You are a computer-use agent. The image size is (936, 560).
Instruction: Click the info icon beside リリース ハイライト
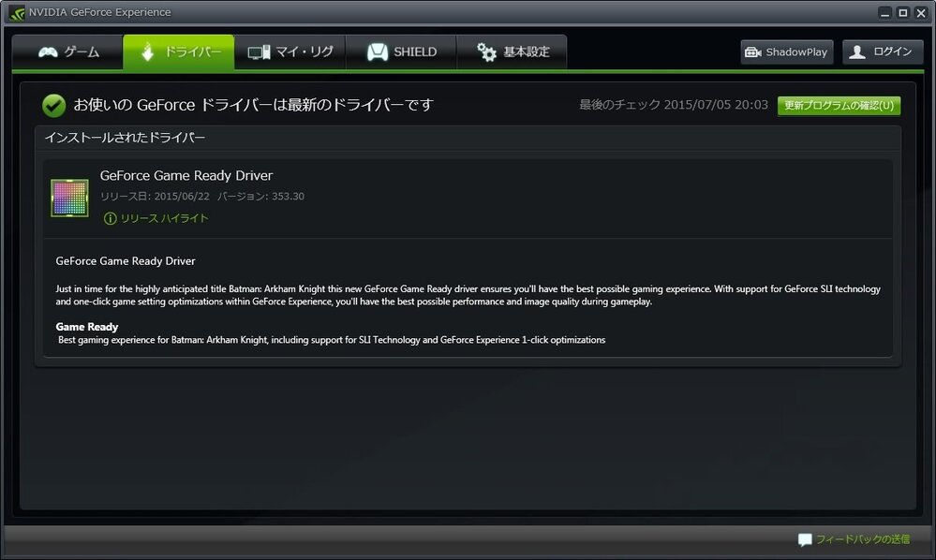click(x=110, y=218)
